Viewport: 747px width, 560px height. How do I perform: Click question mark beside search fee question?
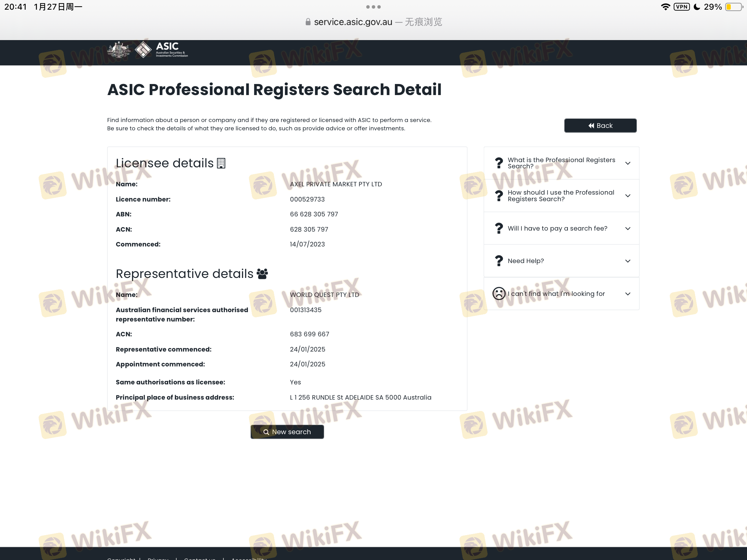[x=499, y=228]
